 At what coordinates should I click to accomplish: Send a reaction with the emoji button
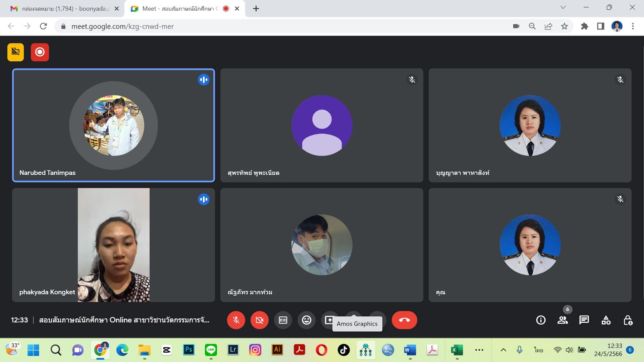click(306, 320)
